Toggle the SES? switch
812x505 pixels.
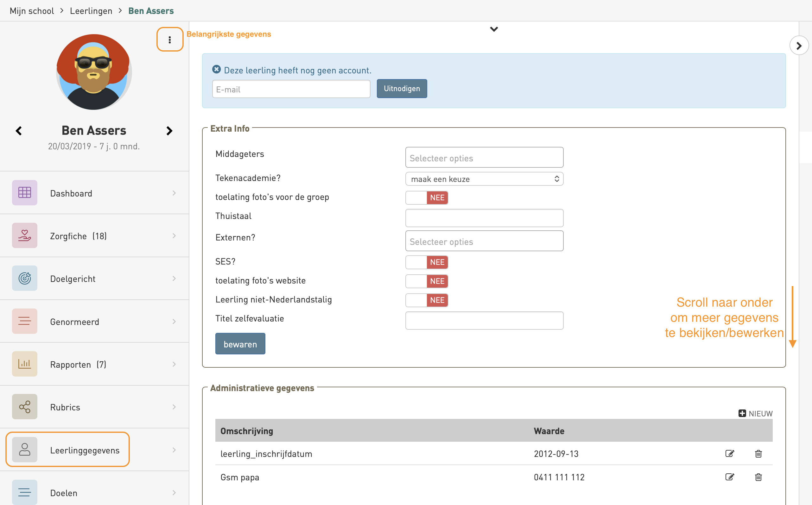(x=427, y=262)
